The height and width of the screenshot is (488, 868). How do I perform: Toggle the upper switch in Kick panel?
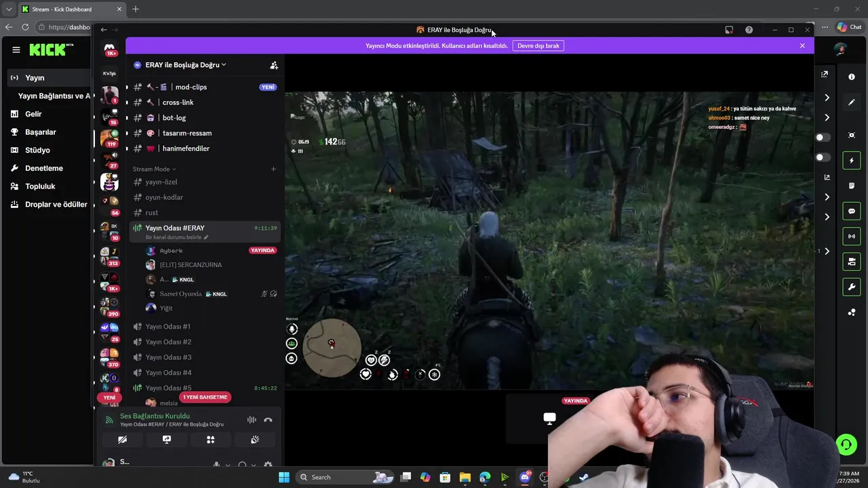click(823, 138)
